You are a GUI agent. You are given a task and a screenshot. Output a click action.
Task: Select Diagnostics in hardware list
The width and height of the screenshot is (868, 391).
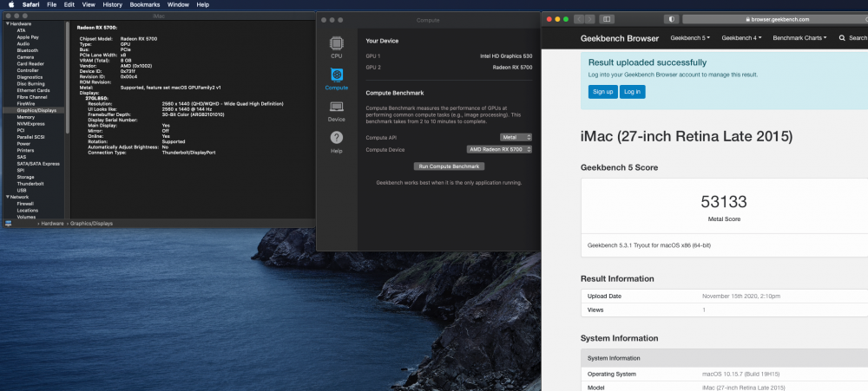click(30, 77)
